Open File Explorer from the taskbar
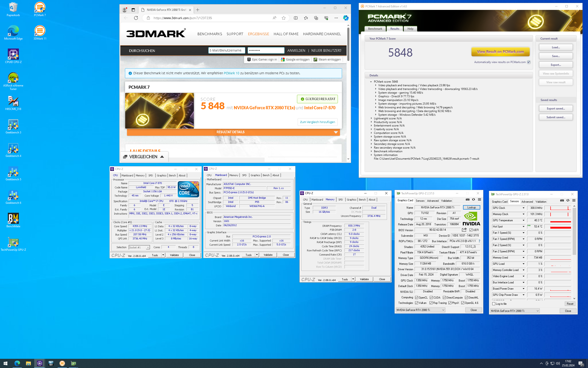This screenshot has width=588, height=368. coord(28,363)
